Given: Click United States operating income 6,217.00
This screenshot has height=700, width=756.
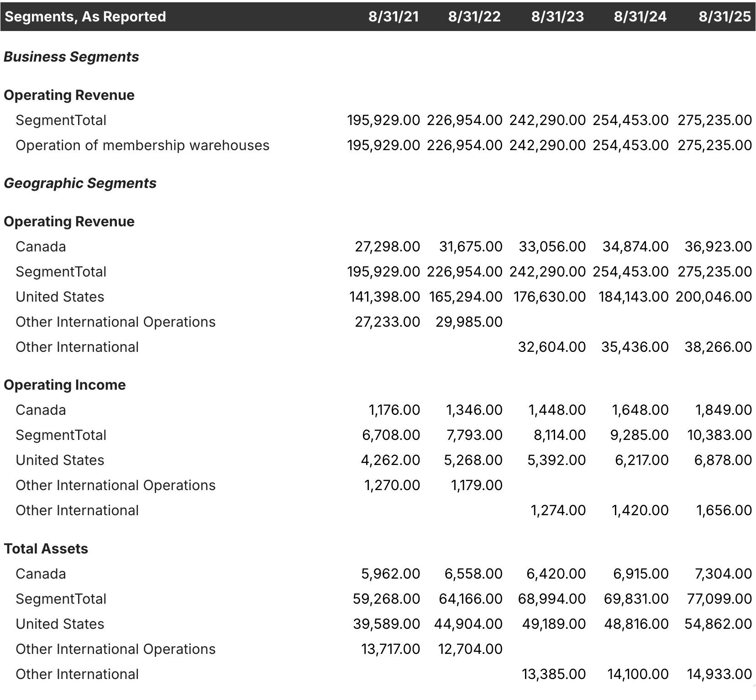Looking at the screenshot, I should tap(642, 460).
